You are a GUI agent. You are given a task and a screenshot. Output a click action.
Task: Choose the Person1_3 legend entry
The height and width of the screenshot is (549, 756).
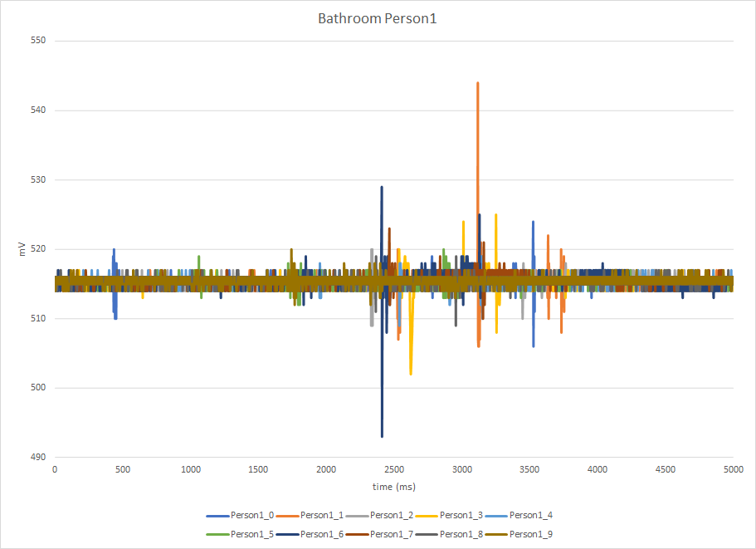449,515
